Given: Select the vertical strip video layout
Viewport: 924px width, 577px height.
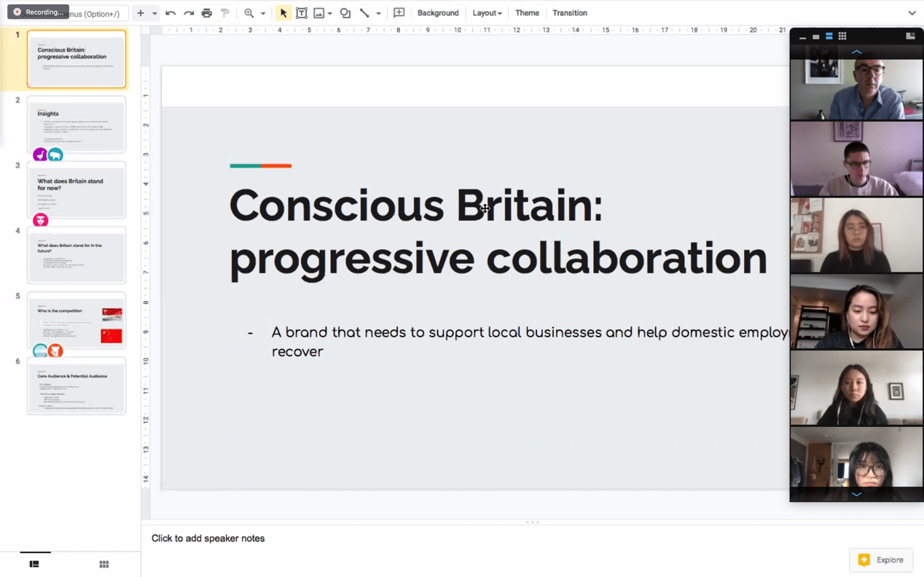Looking at the screenshot, I should point(829,36).
